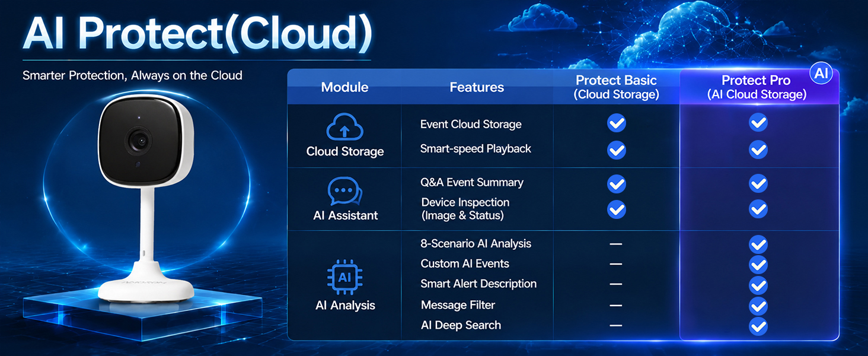Click the AI Protect(Cloud) title
The height and width of the screenshot is (356, 868).
point(197,33)
